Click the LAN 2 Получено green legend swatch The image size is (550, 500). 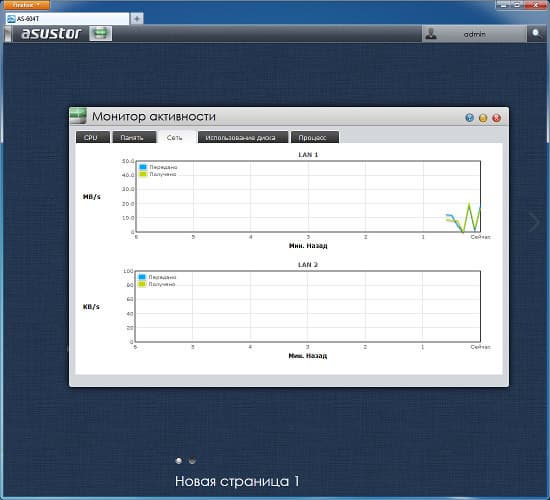(x=142, y=284)
